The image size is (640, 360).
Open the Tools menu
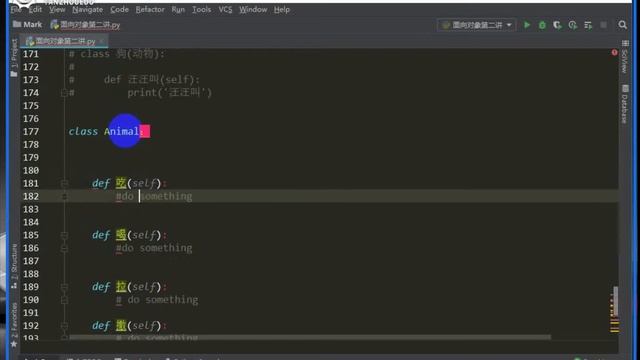point(201,9)
